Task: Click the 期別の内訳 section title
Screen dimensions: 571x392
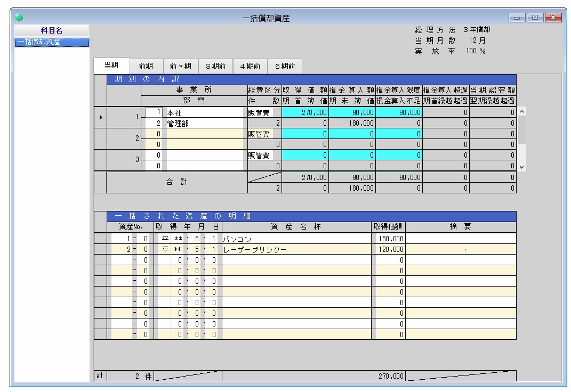Action: pos(147,79)
